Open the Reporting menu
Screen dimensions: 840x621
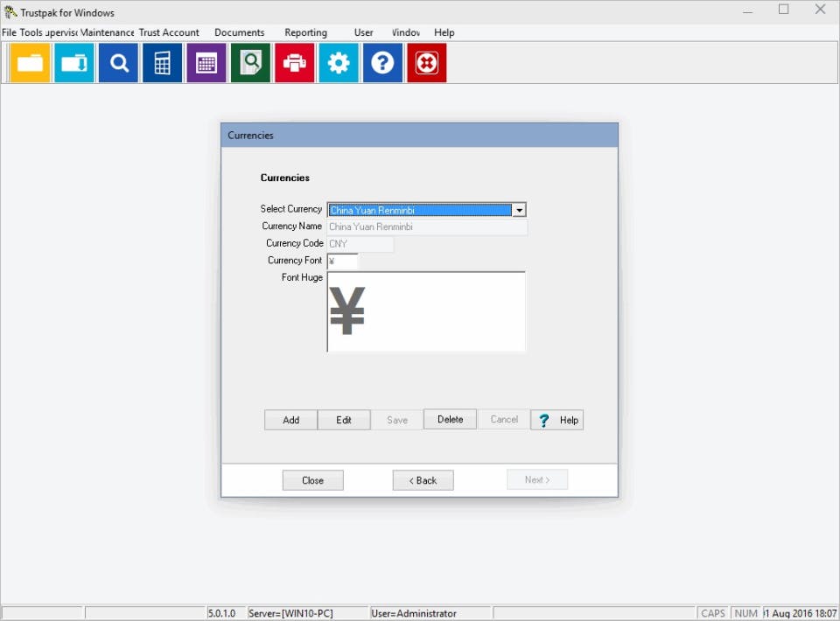tap(306, 32)
